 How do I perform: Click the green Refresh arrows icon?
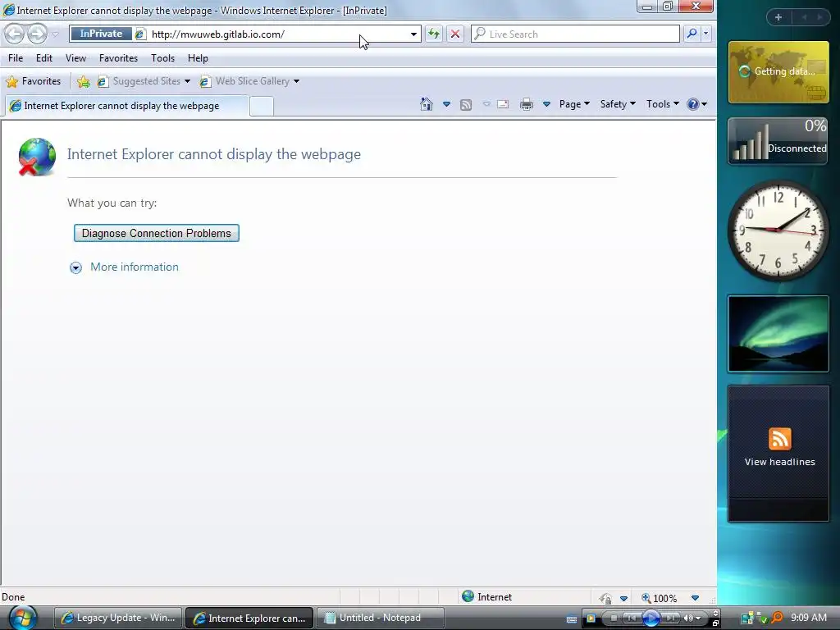(433, 34)
